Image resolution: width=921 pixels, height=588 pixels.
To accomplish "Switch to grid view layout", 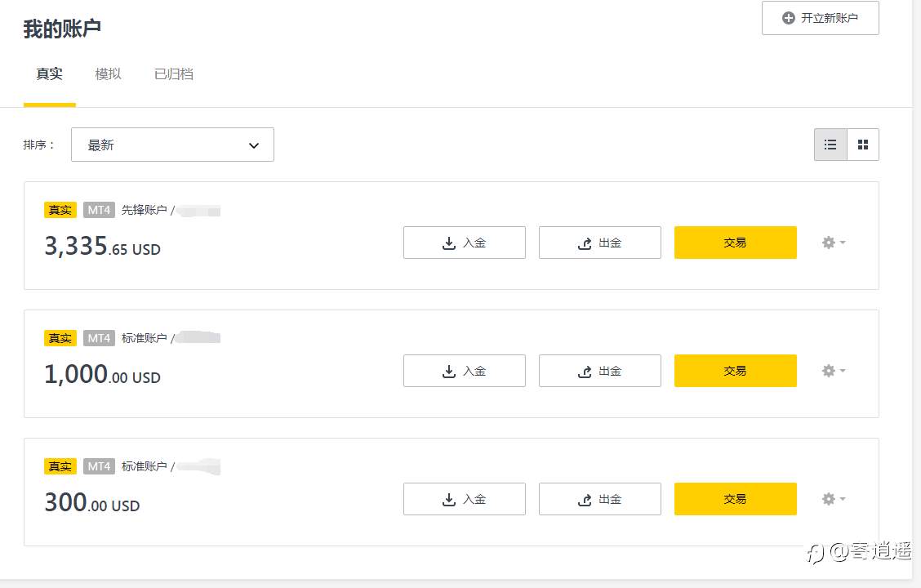I will tap(863, 145).
